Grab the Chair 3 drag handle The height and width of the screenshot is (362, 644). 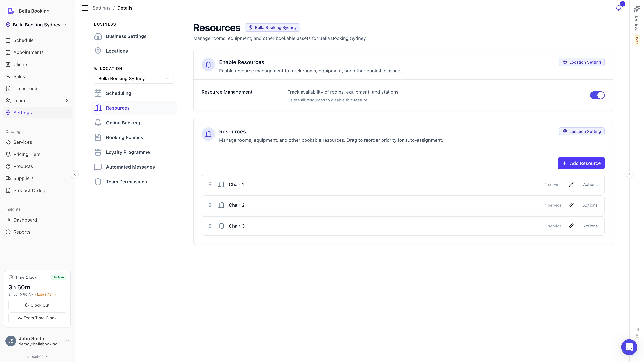tap(210, 226)
